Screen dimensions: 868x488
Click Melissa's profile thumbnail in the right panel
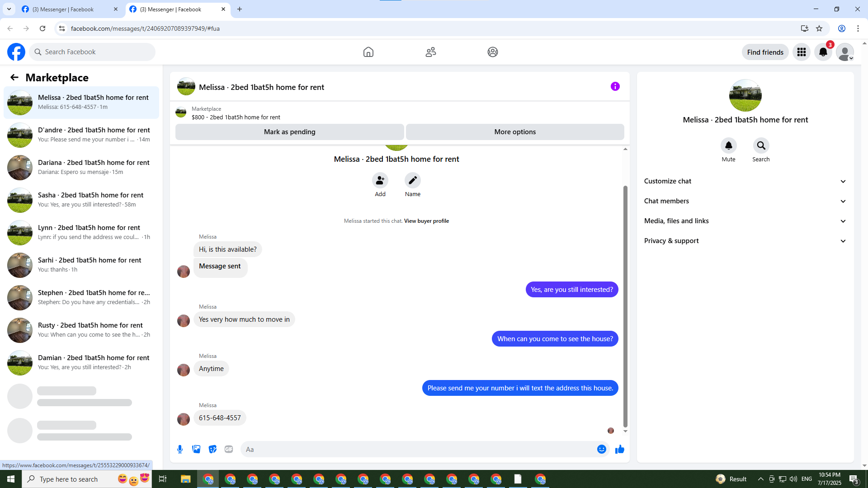pos(745,95)
